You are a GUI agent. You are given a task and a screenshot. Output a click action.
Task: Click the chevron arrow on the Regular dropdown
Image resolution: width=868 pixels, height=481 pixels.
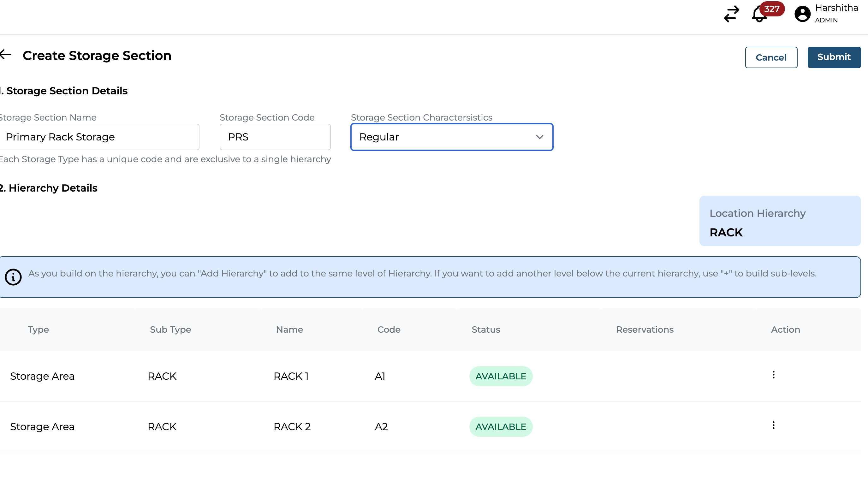[x=539, y=137]
